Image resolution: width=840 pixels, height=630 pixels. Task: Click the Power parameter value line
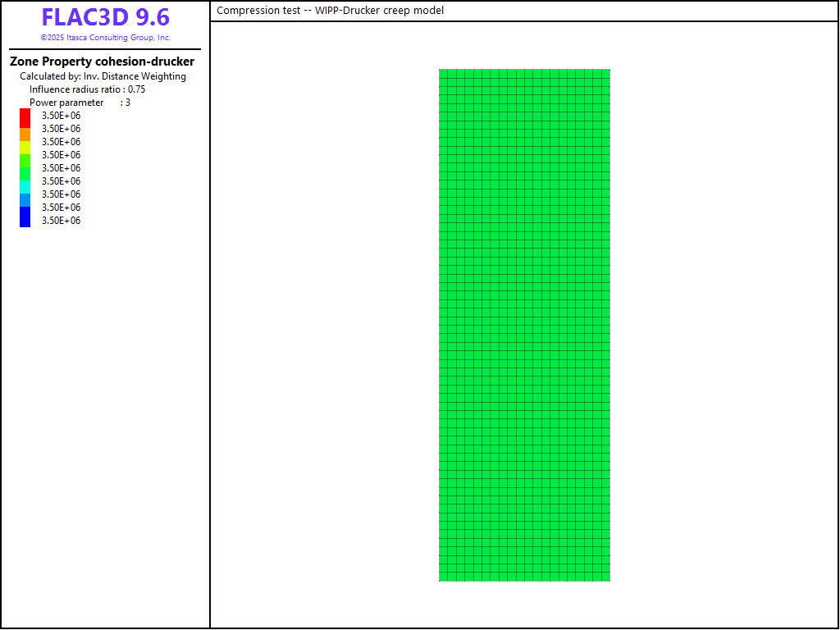tap(80, 103)
